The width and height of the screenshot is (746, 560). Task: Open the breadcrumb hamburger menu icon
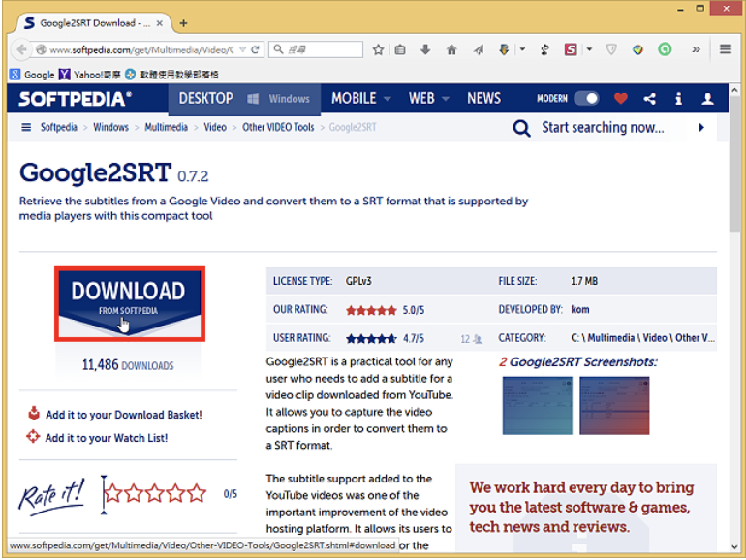[x=26, y=127]
